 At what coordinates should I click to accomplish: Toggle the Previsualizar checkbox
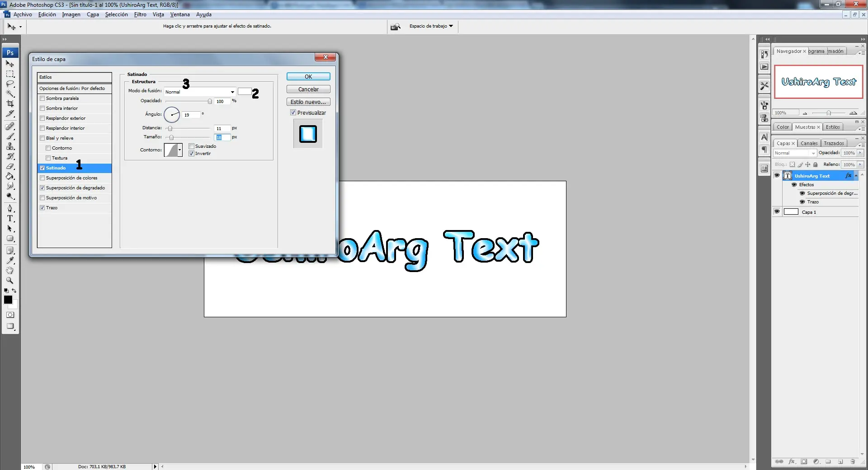coord(293,113)
